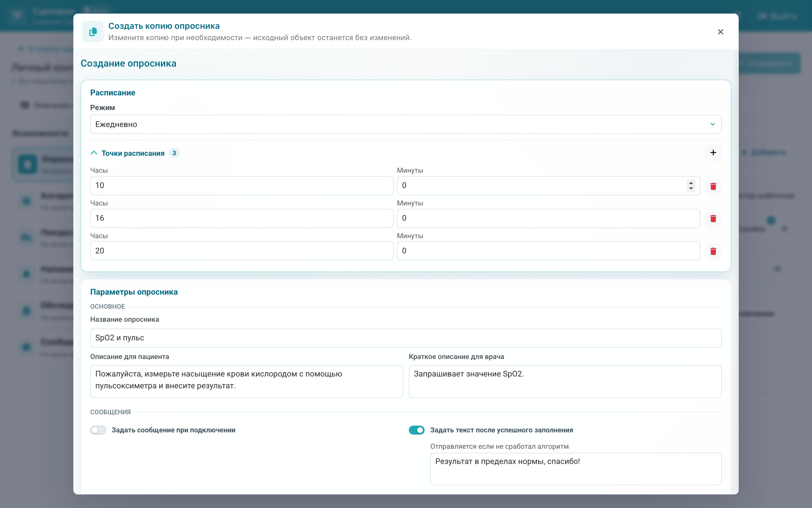Image resolution: width=812 pixels, height=508 pixels.
Task: Edit the Название опросника field
Action: coord(406,338)
